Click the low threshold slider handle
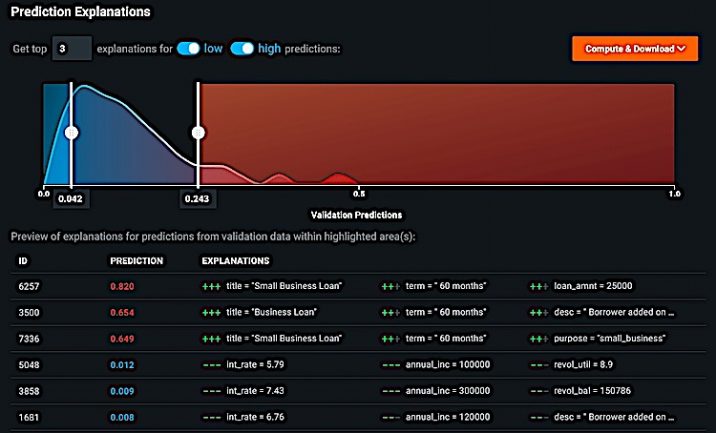Image resolution: width=716 pixels, height=433 pixels. pyautogui.click(x=71, y=132)
